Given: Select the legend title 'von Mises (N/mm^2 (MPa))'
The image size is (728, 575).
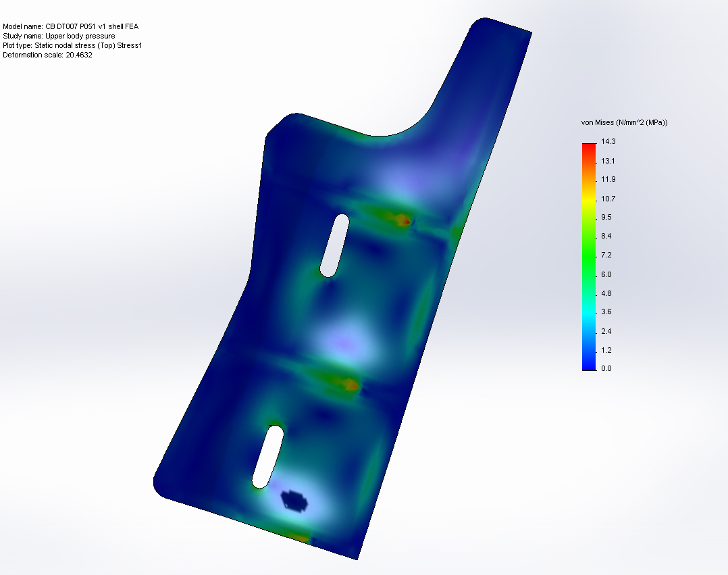Looking at the screenshot, I should tap(625, 123).
